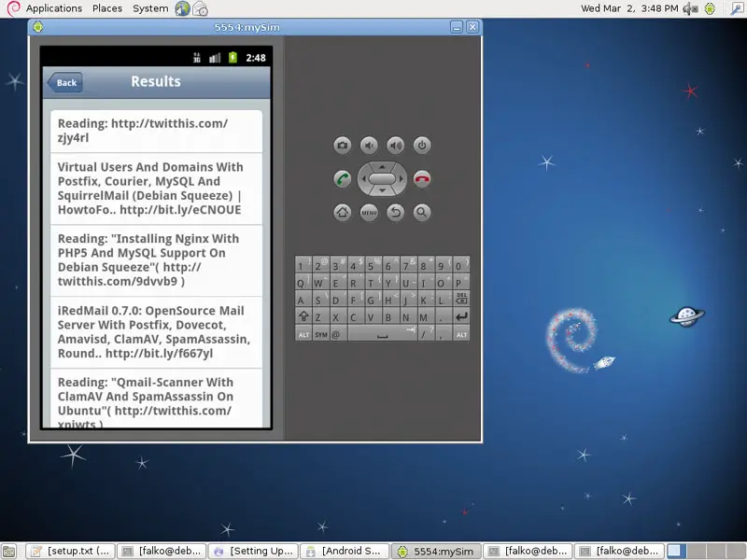Click the keyboard enter return key
Screen dimensions: 747x560
tap(461, 316)
